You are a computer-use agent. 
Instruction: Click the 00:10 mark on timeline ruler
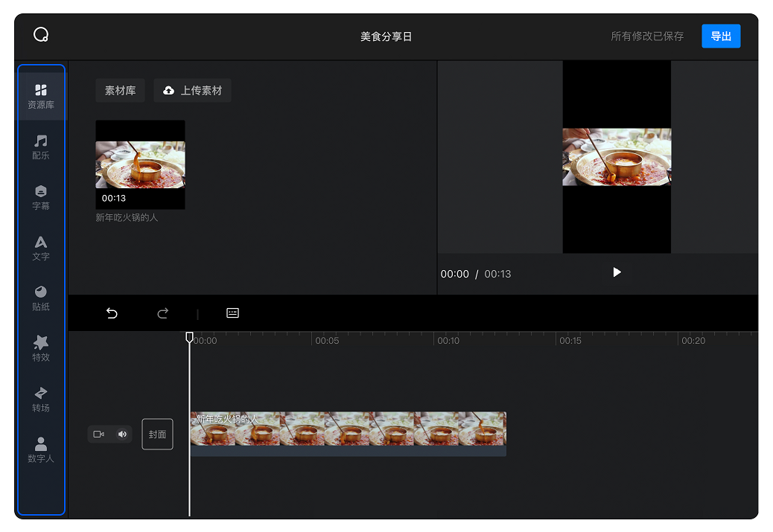(x=448, y=341)
